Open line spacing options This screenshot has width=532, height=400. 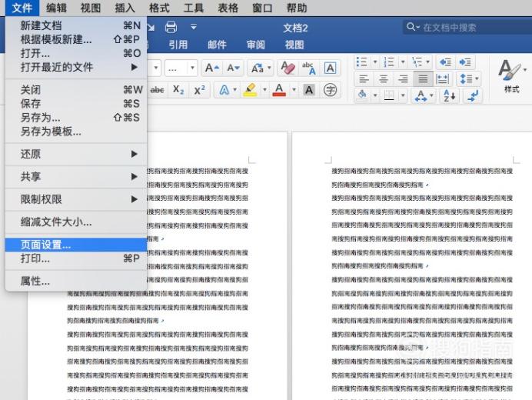(468, 79)
